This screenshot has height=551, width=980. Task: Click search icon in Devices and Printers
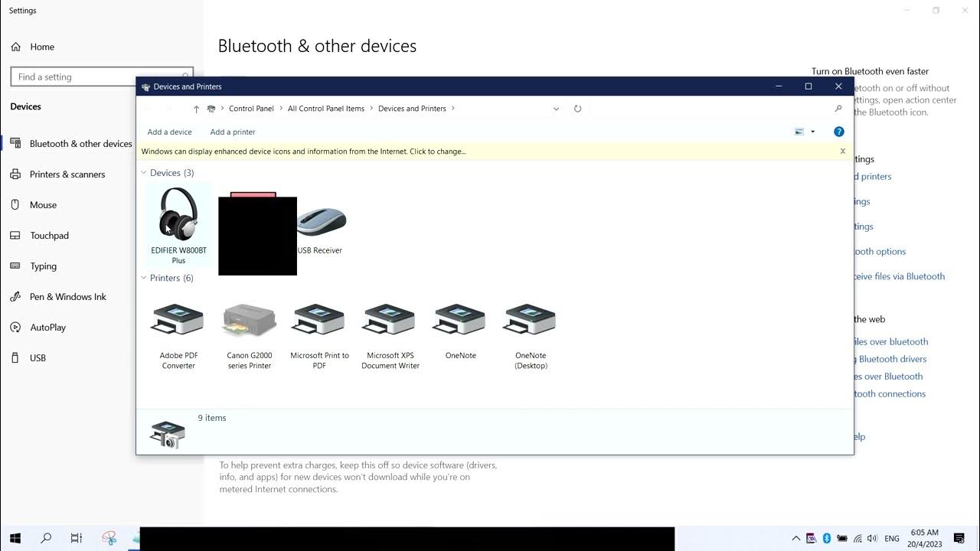click(838, 109)
